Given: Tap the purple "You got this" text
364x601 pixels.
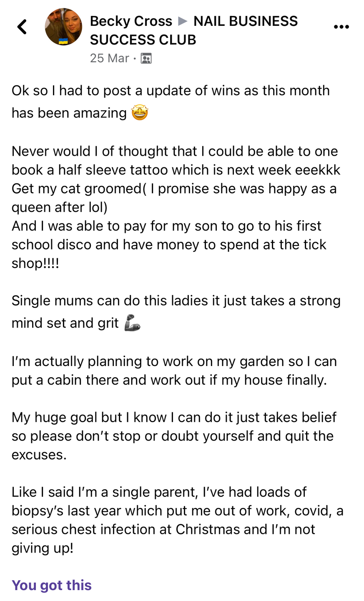Looking at the screenshot, I should [x=52, y=585].
